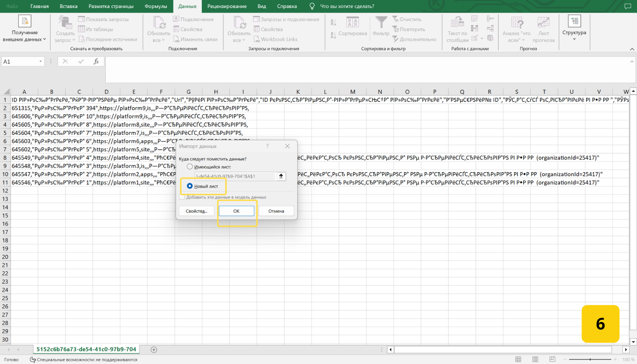Image resolution: width=637 pixels, height=364 pixels.
Task: Switch to the Вставка ribbon tab
Action: tap(68, 6)
